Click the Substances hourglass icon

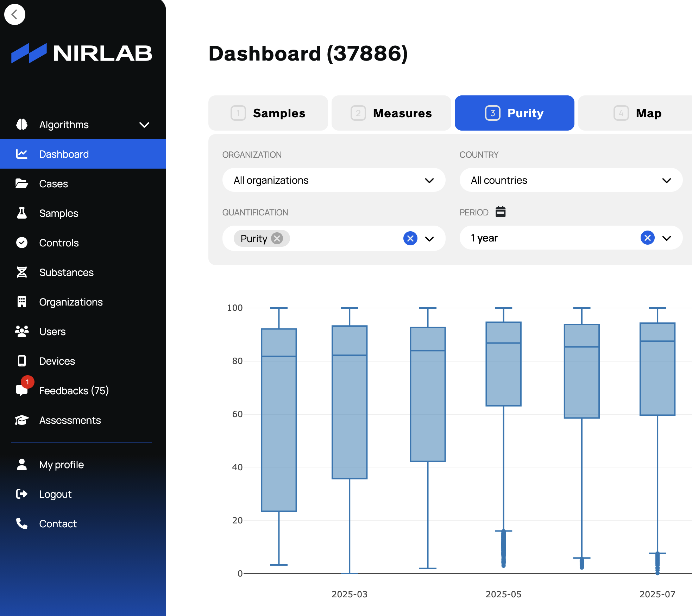tap(21, 272)
